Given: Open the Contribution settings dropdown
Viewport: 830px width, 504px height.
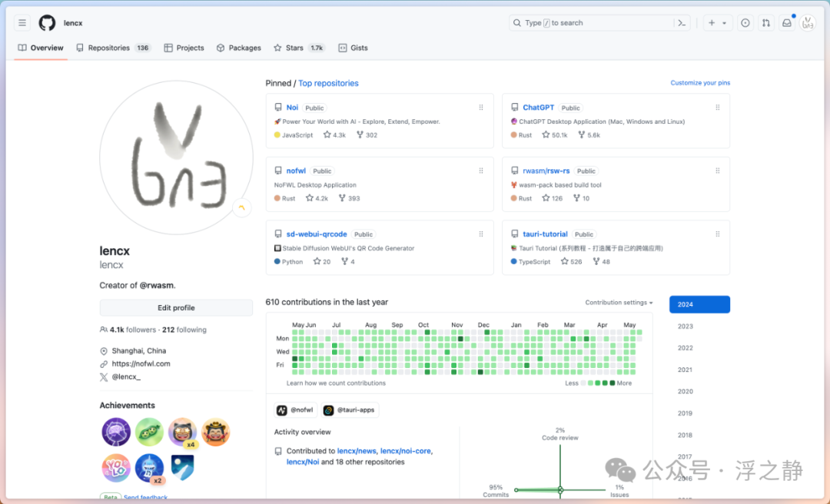Looking at the screenshot, I should (x=619, y=302).
